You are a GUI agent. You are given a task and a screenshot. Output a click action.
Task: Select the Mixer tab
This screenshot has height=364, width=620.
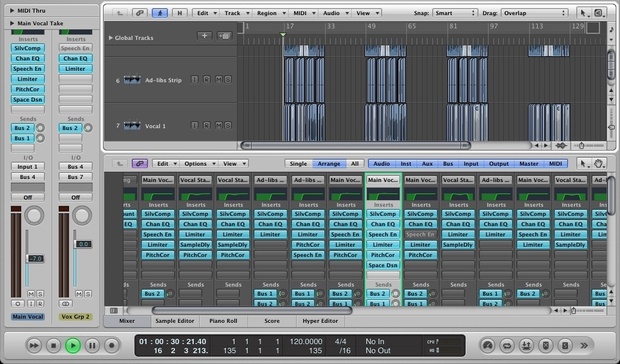[x=127, y=321]
